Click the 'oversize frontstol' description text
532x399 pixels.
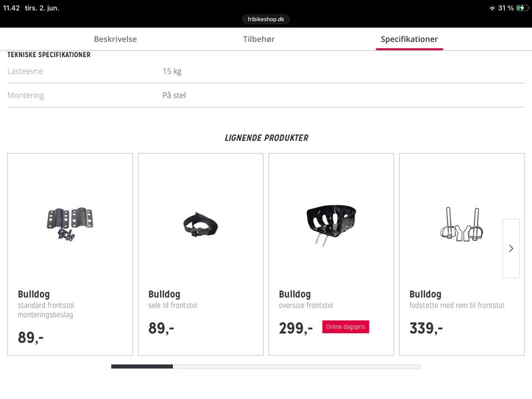(x=306, y=305)
